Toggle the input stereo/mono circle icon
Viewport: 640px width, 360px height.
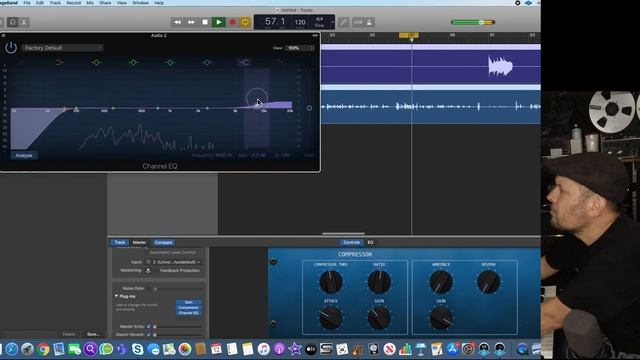pyautogui.click(x=148, y=262)
